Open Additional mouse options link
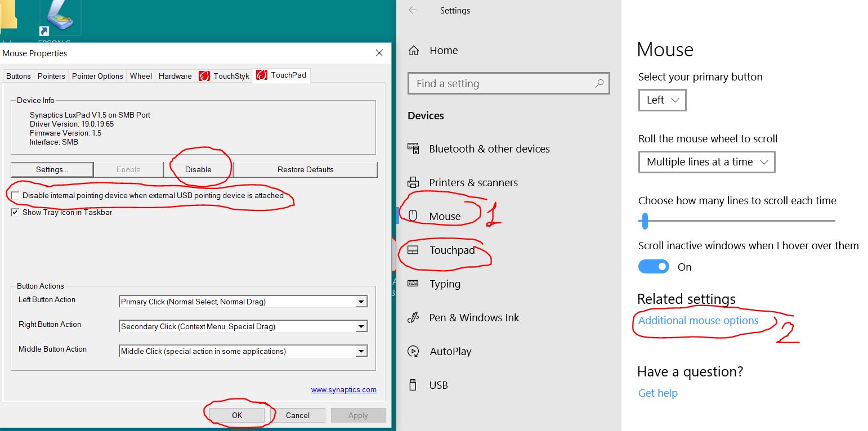 point(698,321)
